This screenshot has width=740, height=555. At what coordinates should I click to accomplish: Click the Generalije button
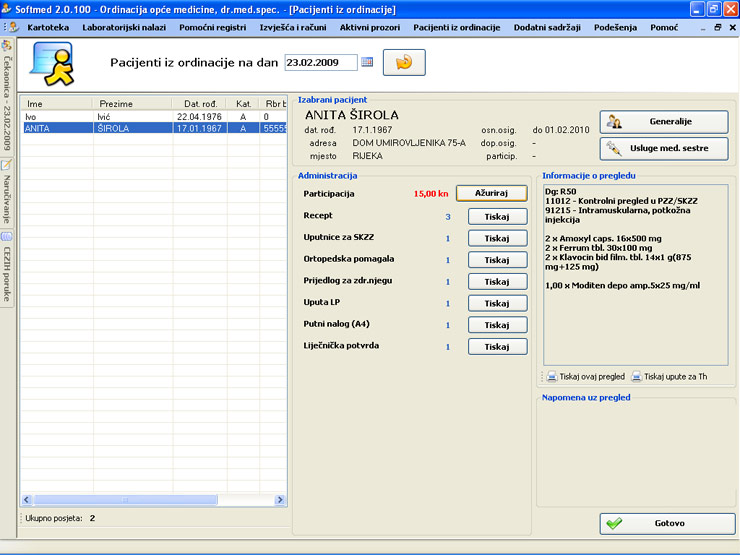[664, 122]
